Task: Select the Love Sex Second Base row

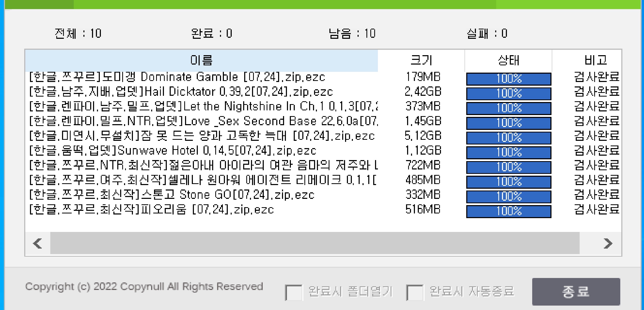Action: 203,121
